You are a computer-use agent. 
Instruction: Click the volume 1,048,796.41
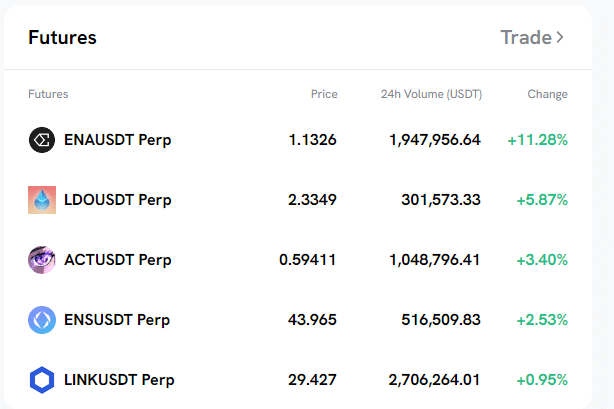pos(435,260)
